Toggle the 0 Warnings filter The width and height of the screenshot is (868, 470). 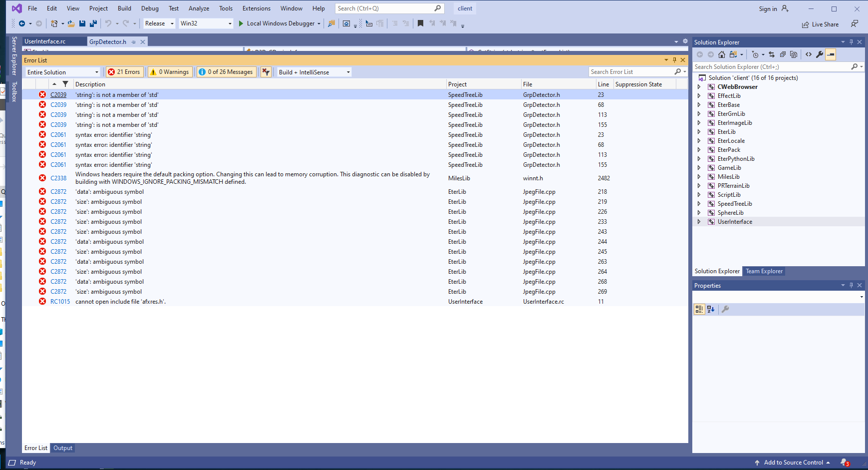[x=170, y=72]
